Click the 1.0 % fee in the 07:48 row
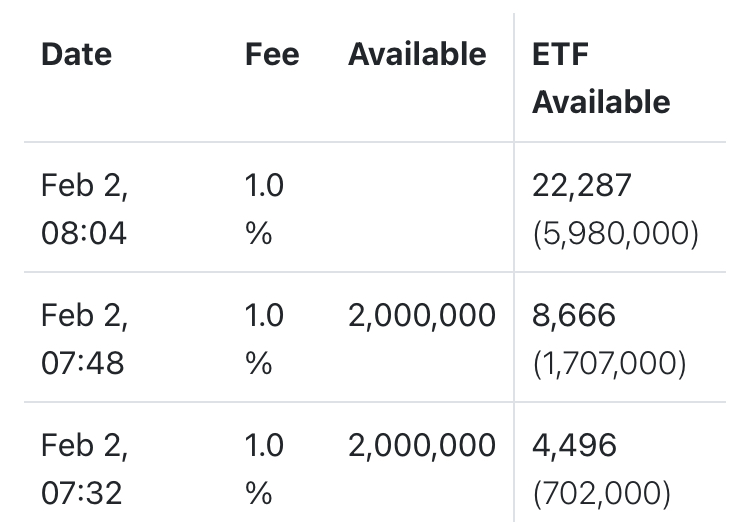This screenshot has width=750, height=522. 264,339
